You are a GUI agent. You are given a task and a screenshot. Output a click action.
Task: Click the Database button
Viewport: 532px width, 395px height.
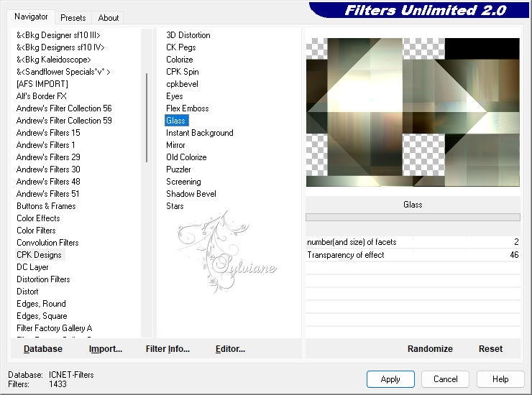[x=43, y=348]
